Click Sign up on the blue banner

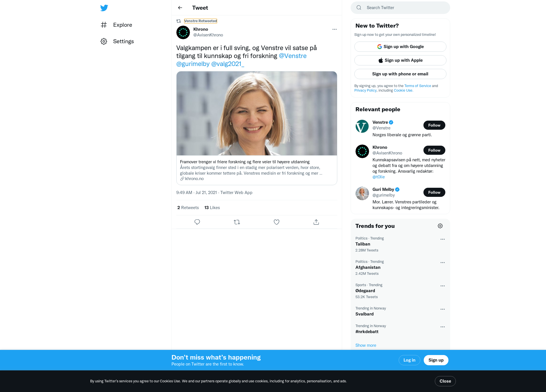(x=436, y=360)
